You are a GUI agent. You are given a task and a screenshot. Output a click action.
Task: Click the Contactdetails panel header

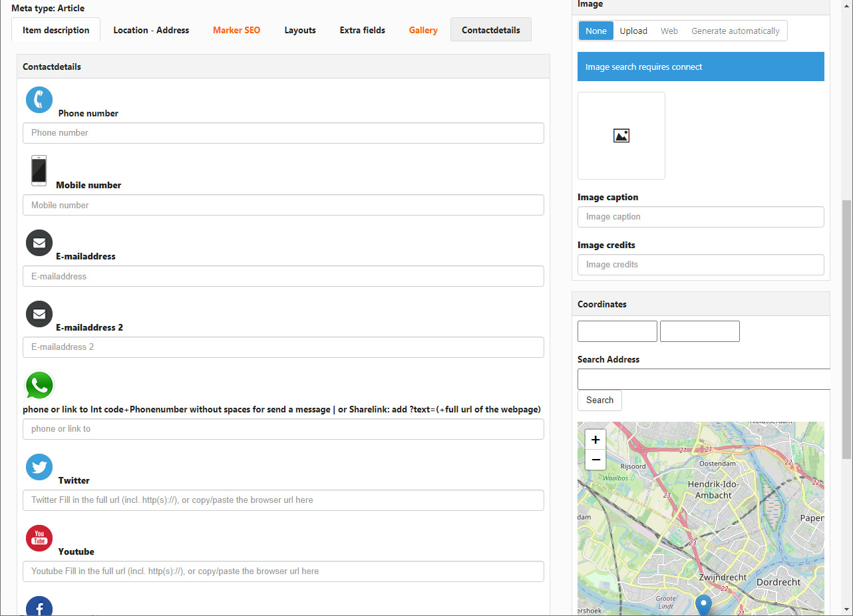[283, 67]
